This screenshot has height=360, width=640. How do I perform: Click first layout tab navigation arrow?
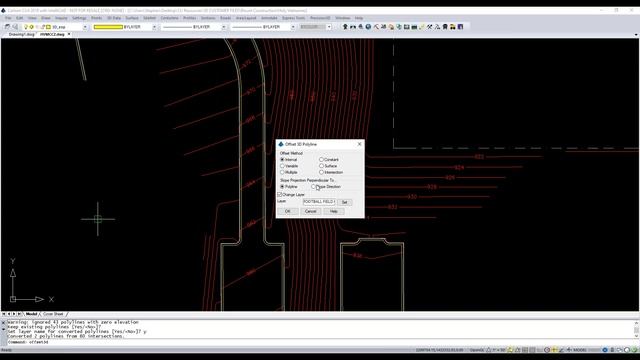(x=4, y=314)
